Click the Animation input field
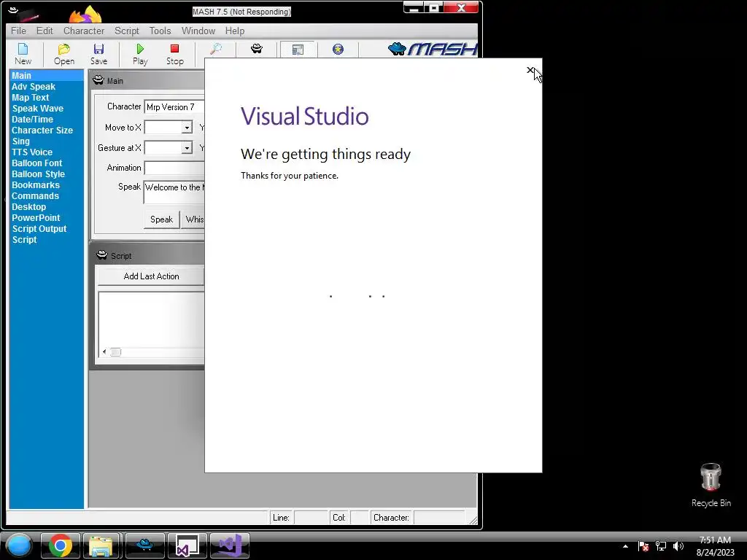Viewport: 747px width, 560px height. [x=174, y=168]
